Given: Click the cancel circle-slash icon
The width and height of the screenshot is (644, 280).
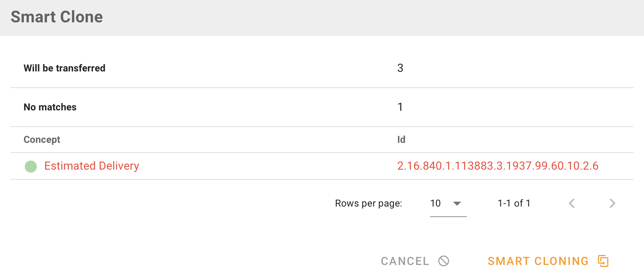Looking at the screenshot, I should pos(444,261).
